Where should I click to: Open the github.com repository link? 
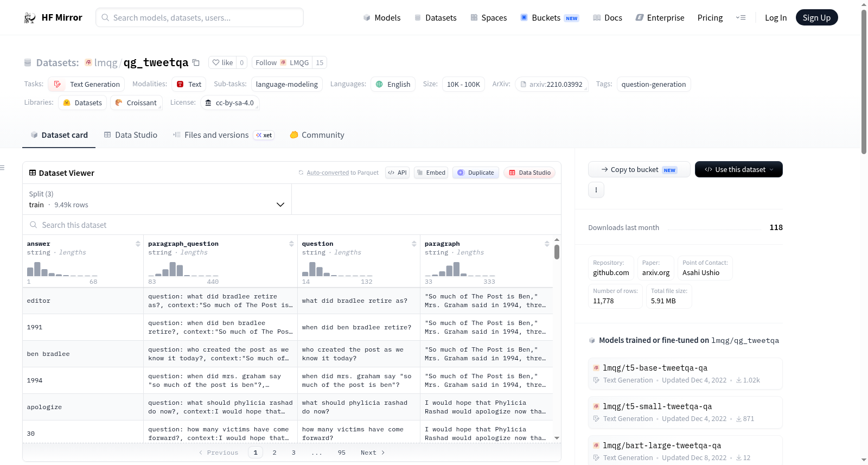click(x=611, y=268)
